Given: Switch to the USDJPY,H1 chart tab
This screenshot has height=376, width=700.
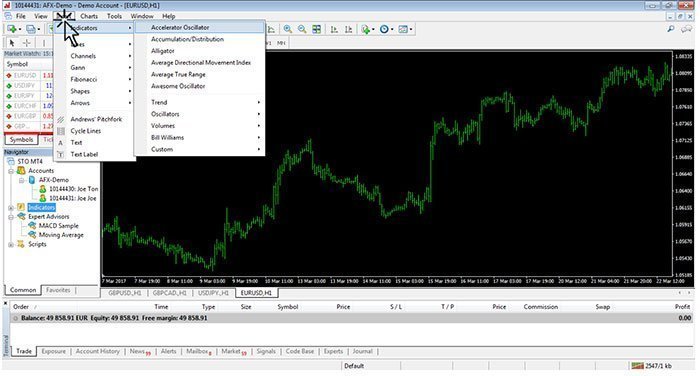Looking at the screenshot, I should click(213, 293).
